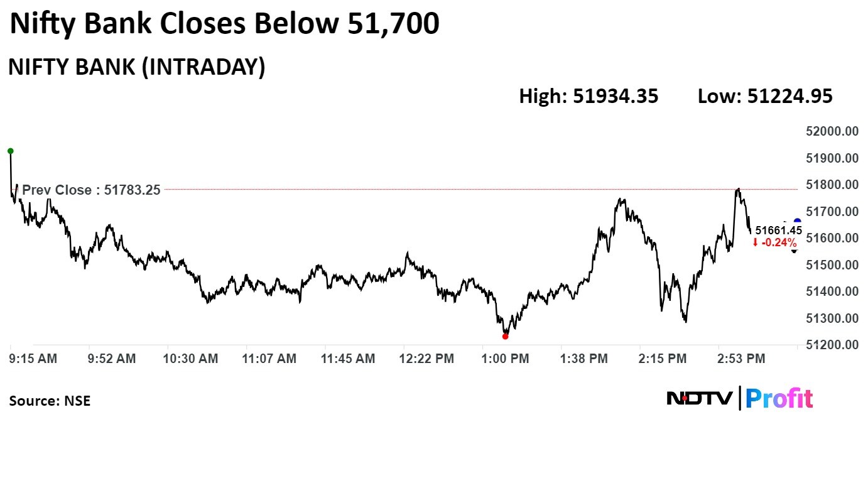
Task: Click the 51661.45 closing price label
Action: (778, 230)
